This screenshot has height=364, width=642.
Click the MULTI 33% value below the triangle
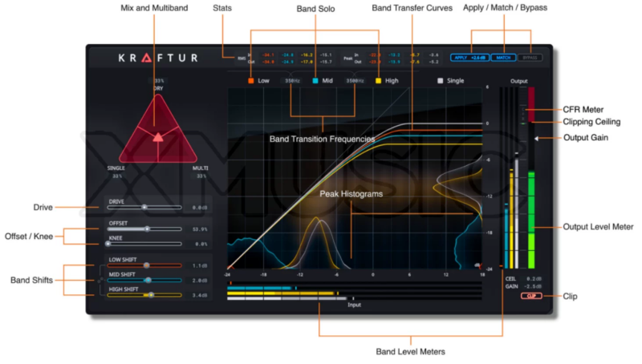201,176
